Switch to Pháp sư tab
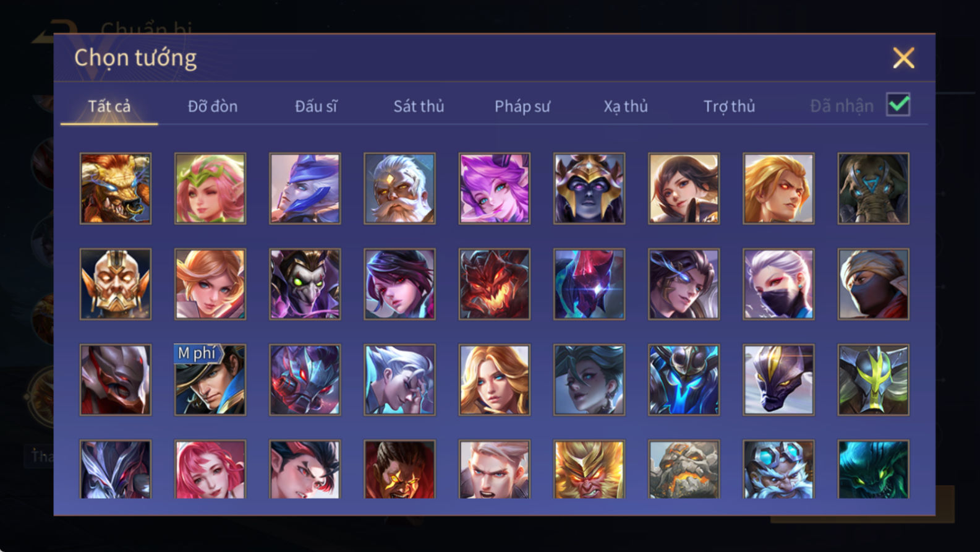 click(522, 106)
